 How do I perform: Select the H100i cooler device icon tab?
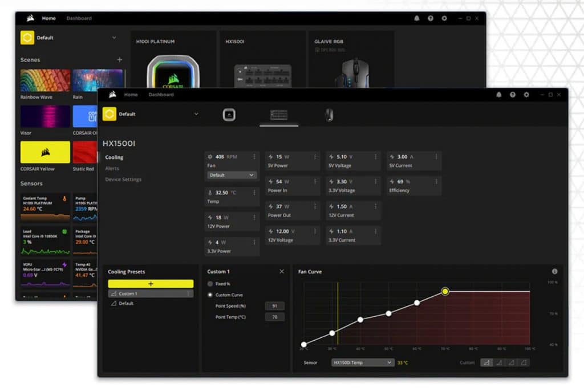tap(229, 115)
